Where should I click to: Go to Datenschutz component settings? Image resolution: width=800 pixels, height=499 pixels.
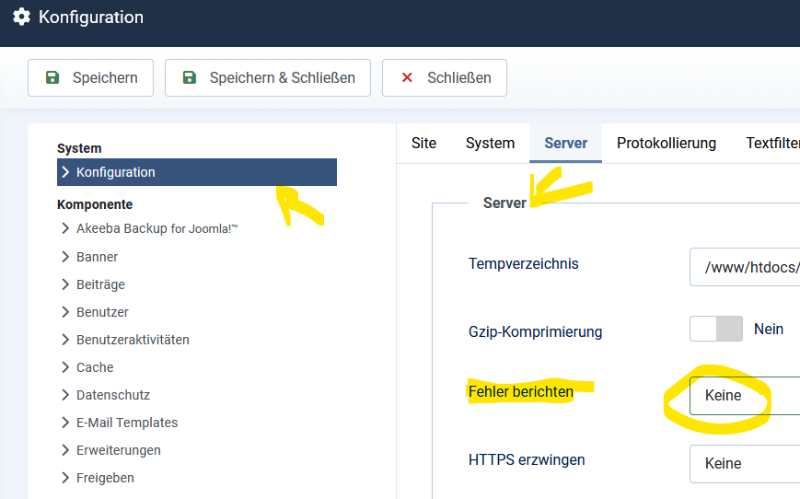point(112,395)
